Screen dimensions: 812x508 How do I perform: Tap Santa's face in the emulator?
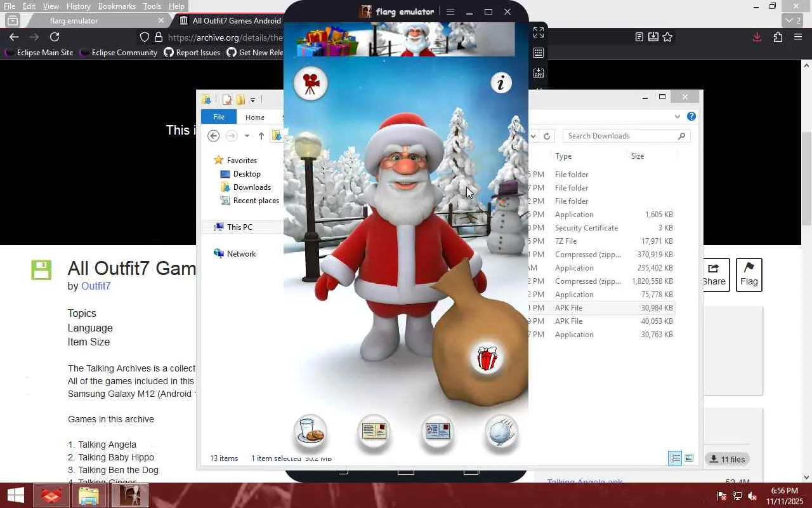[x=403, y=166]
